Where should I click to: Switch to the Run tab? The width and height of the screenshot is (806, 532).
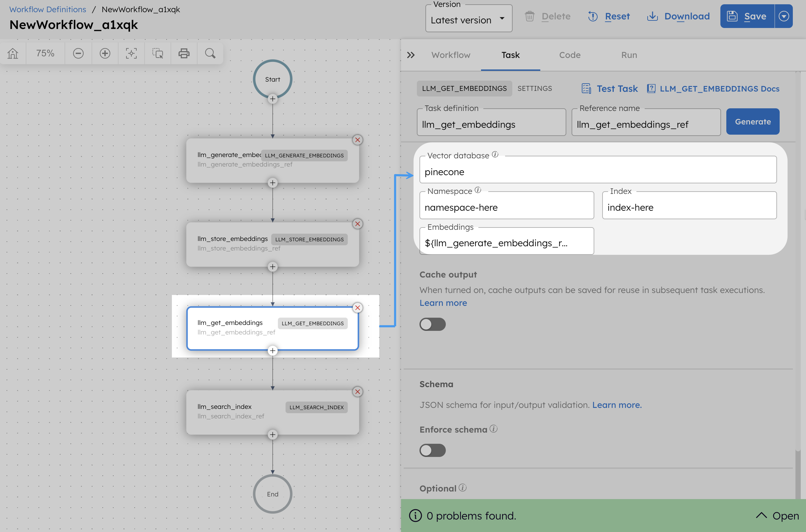coord(629,54)
